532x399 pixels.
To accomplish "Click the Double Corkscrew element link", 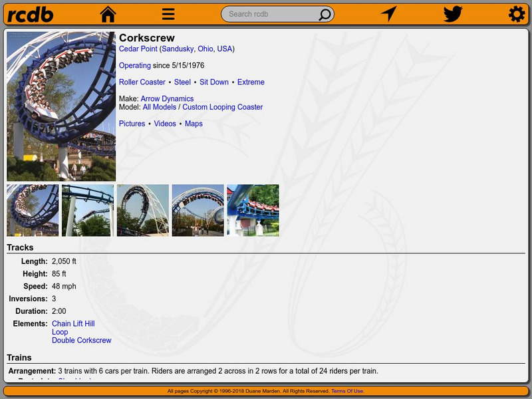I will (81, 339).
